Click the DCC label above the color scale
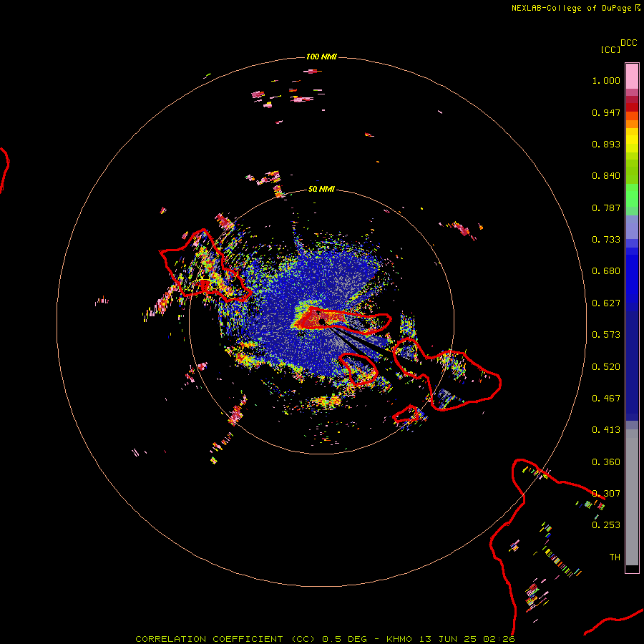 628,43
